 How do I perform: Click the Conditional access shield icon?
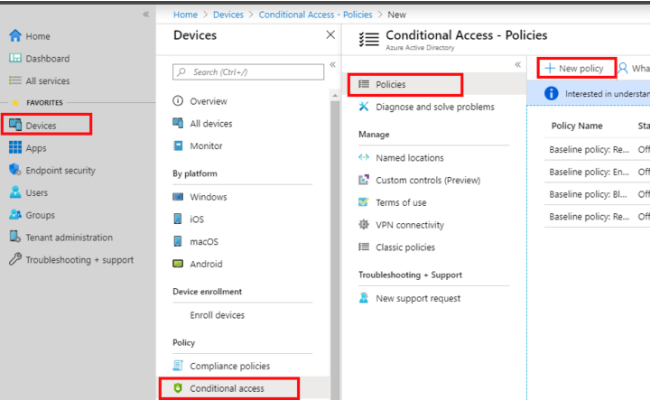(178, 388)
